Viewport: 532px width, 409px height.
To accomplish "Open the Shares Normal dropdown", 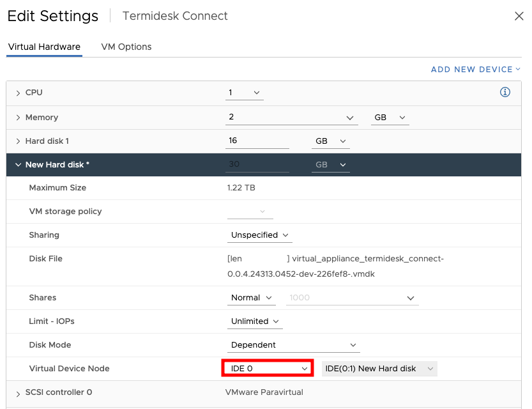I will click(252, 298).
